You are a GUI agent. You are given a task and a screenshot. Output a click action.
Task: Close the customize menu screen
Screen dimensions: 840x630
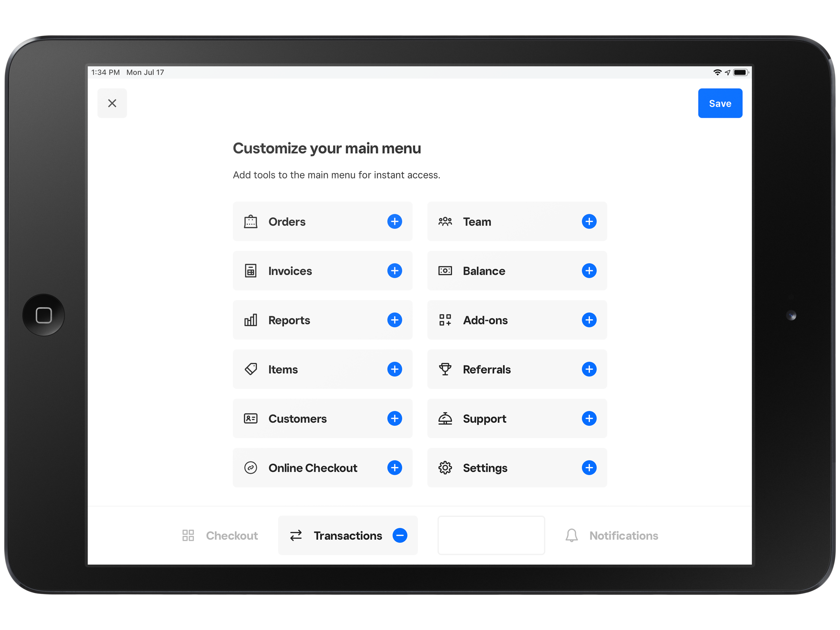[112, 103]
